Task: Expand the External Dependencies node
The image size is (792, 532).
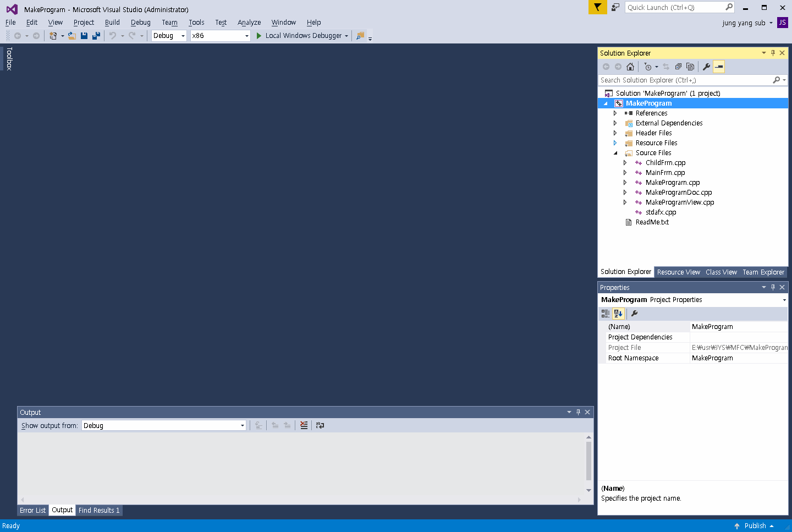Action: point(615,123)
